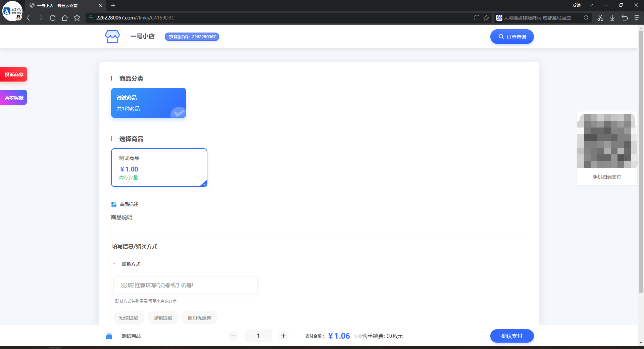Click the star icon beside home button
The image size is (644, 349).
click(x=77, y=18)
